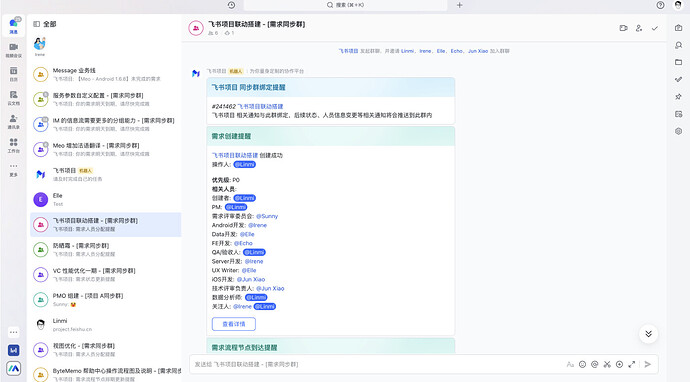Open the top bag icon in right rail
The image size is (690, 382).
[x=679, y=28]
